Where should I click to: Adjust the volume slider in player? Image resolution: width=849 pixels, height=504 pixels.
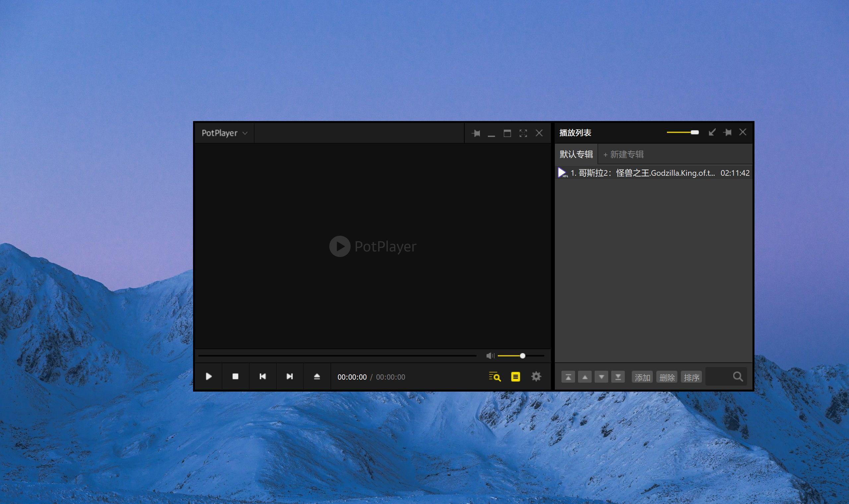(x=521, y=355)
